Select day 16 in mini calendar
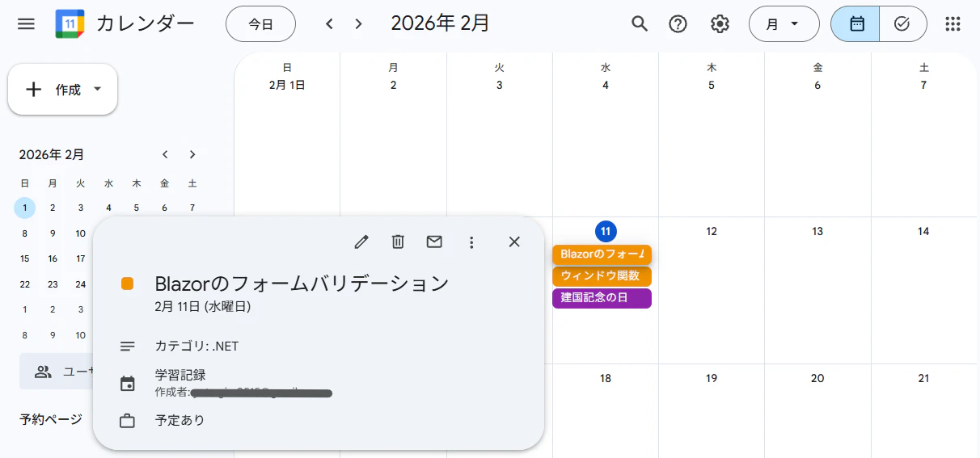 [53, 258]
